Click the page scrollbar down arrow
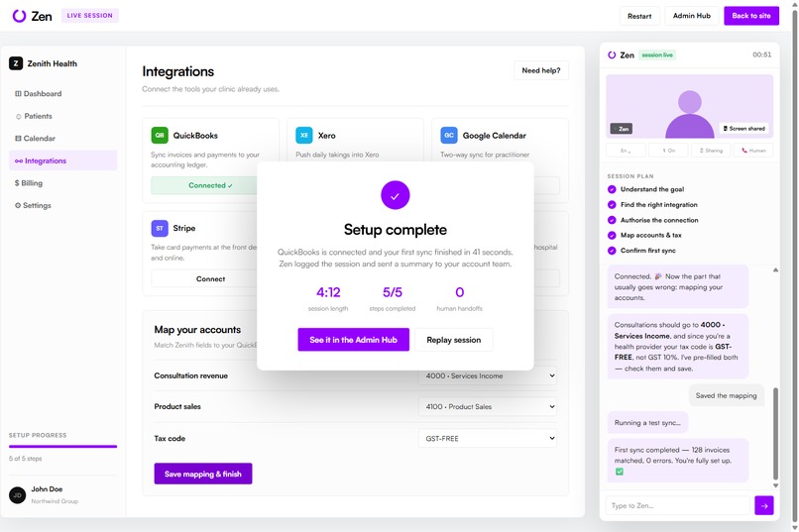The width and height of the screenshot is (799, 532). click(x=794, y=528)
